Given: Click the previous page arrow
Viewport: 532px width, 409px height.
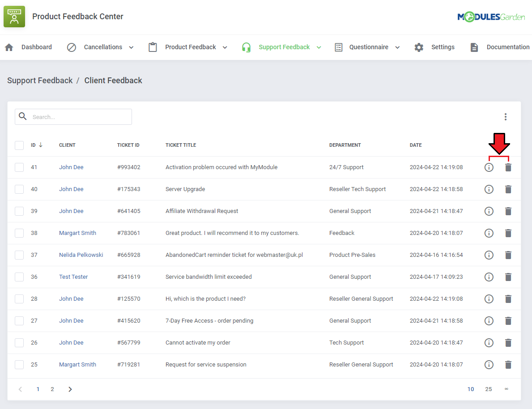Looking at the screenshot, I should click(20, 389).
